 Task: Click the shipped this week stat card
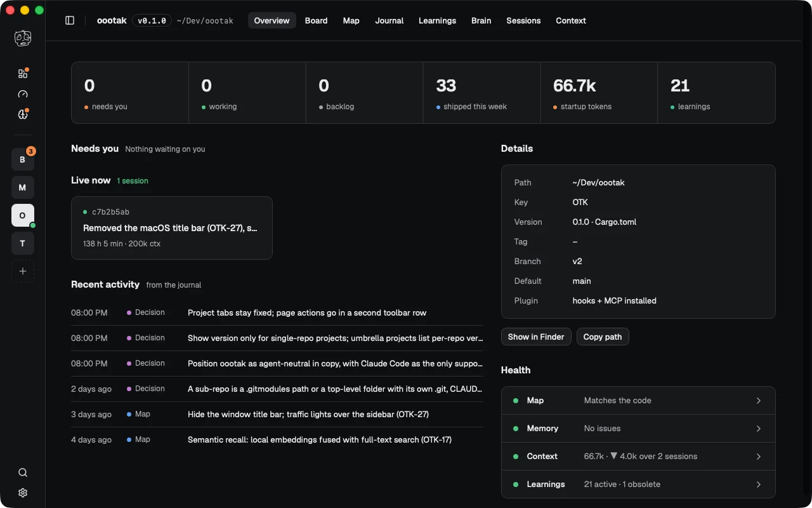click(481, 93)
